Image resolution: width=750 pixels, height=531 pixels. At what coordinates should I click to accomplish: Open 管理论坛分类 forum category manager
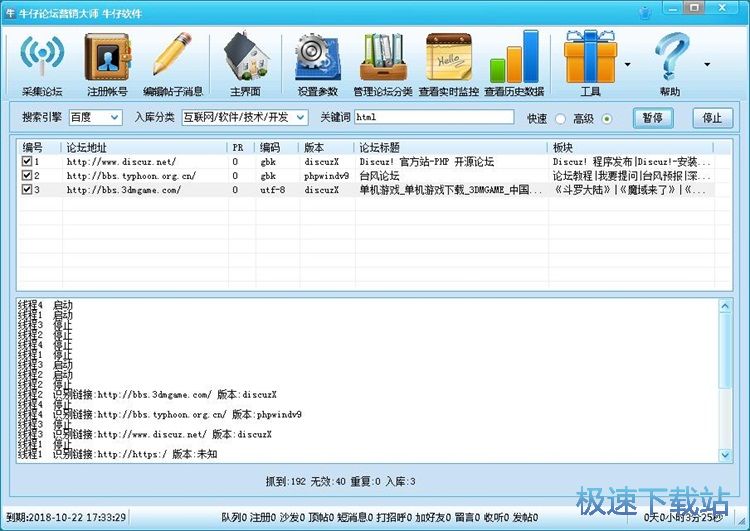[x=383, y=64]
